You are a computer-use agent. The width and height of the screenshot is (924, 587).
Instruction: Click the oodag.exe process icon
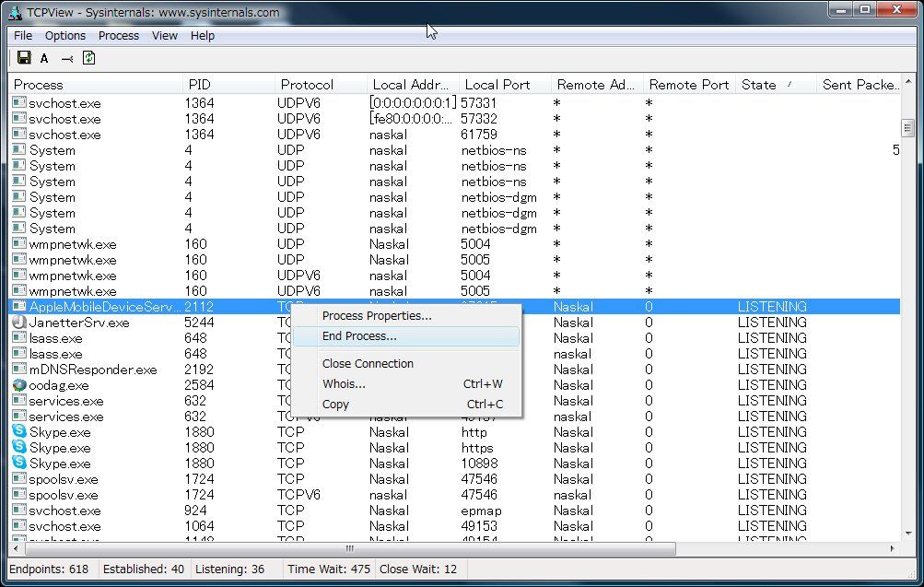pyautogui.click(x=19, y=385)
